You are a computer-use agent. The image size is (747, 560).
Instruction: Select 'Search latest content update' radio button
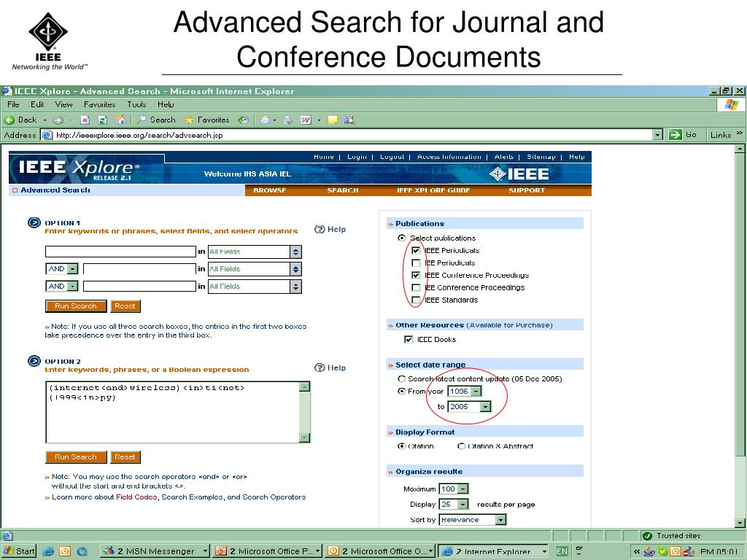(402, 379)
